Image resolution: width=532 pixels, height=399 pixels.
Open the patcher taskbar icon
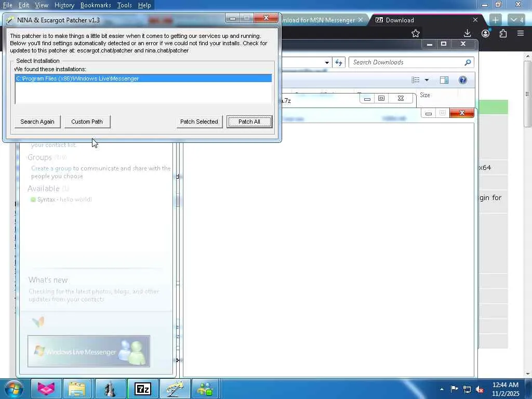(175, 389)
